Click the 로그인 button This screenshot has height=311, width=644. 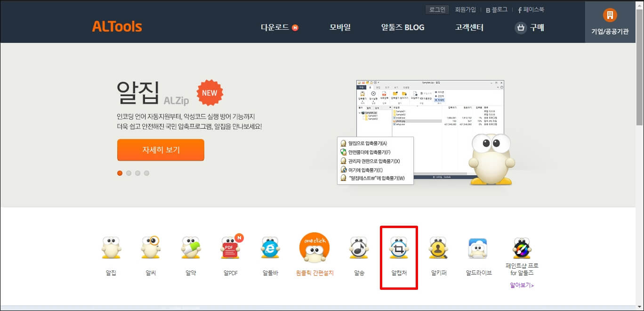click(x=437, y=9)
